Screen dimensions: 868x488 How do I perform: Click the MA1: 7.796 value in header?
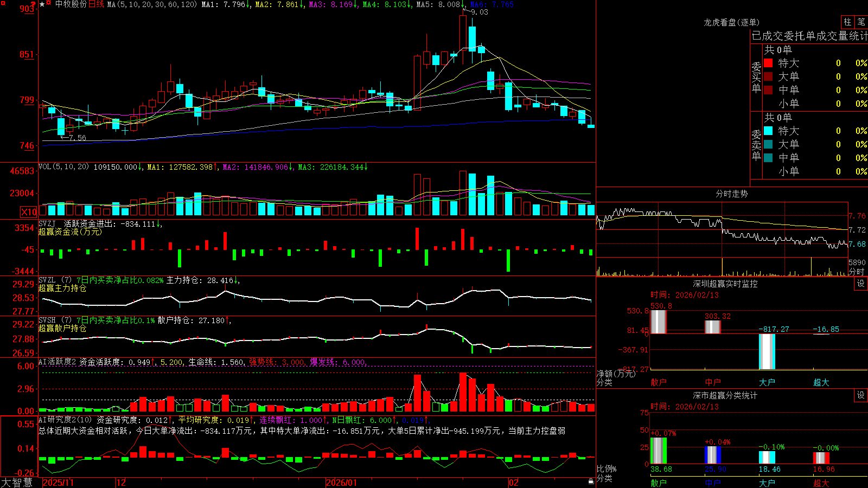(x=226, y=4)
